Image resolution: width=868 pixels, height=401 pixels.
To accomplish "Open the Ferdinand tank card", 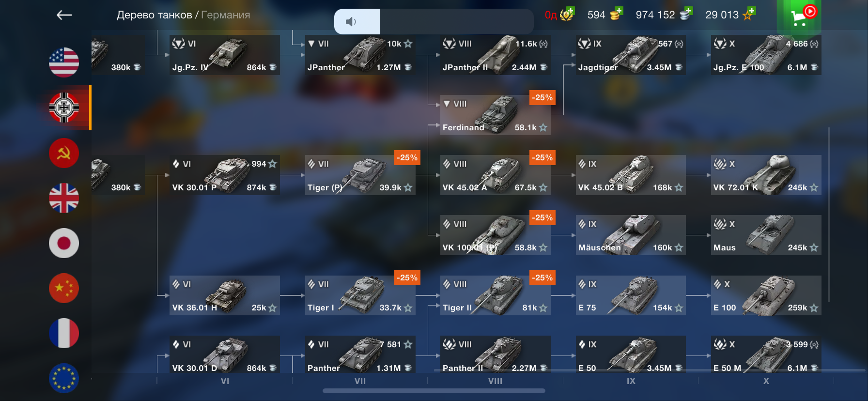I will [x=495, y=115].
